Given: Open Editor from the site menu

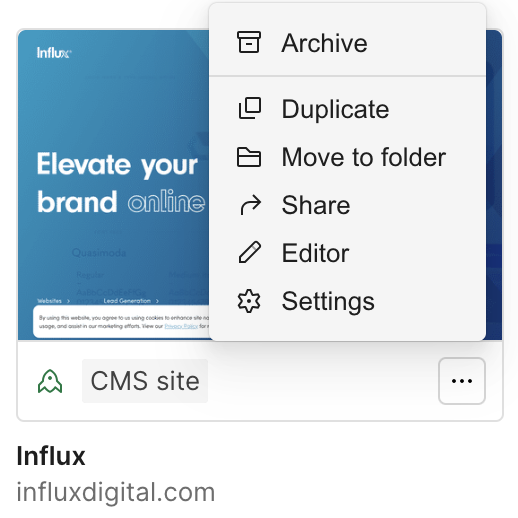Looking at the screenshot, I should 315,253.
